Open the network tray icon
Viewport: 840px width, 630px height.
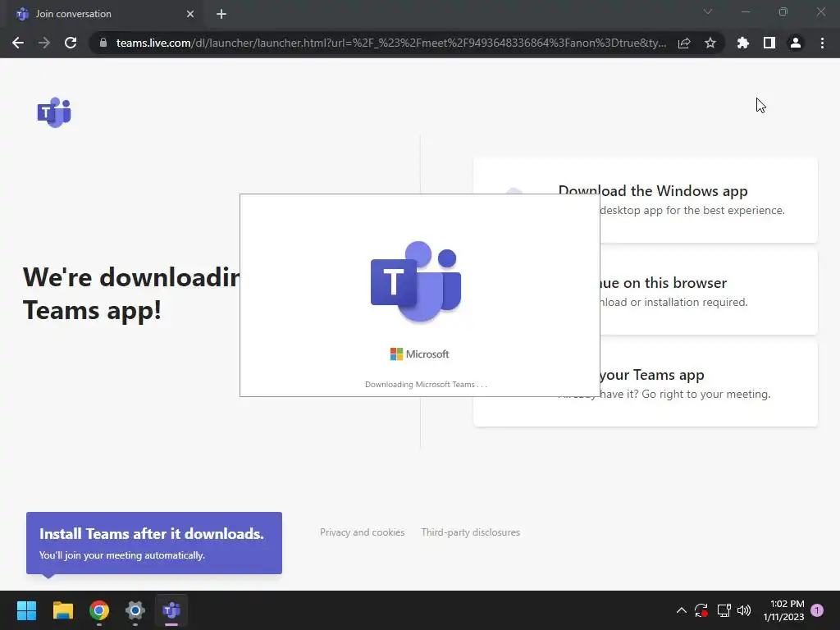[x=724, y=610]
